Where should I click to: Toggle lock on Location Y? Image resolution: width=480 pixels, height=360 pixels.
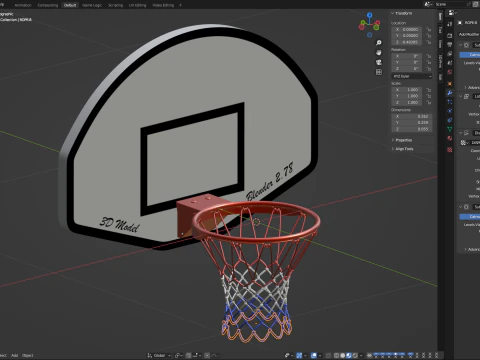click(x=429, y=36)
